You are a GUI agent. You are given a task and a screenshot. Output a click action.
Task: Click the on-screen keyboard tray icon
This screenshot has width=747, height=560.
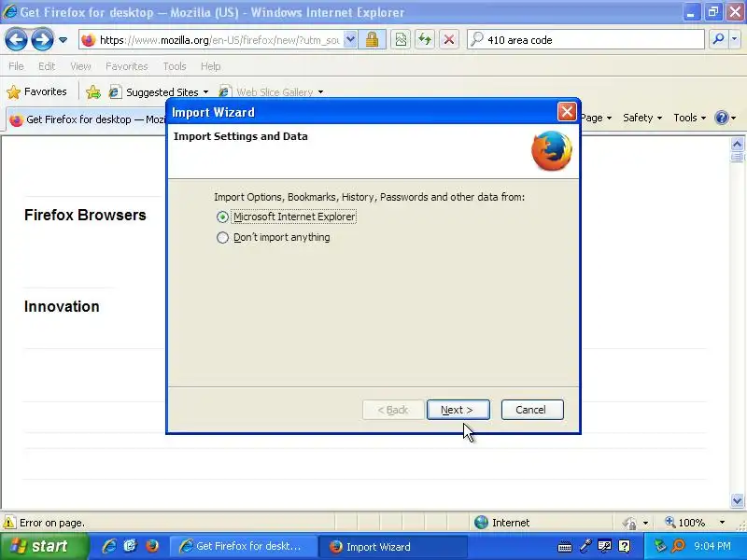click(565, 547)
